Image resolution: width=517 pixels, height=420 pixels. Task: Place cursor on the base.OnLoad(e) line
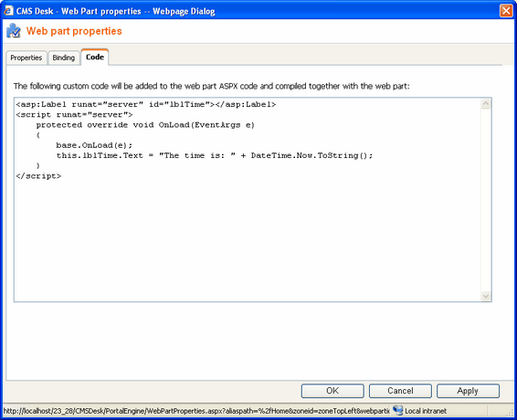pos(94,145)
